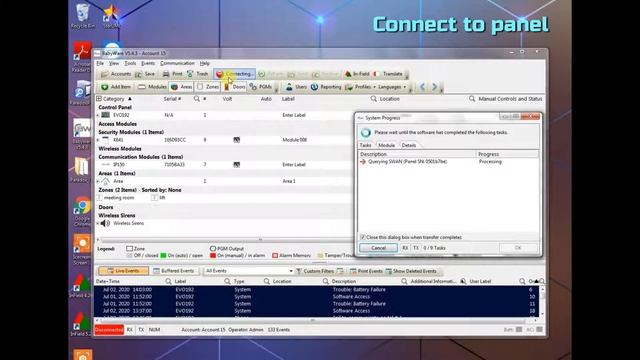Open the Communication menu

click(x=177, y=63)
